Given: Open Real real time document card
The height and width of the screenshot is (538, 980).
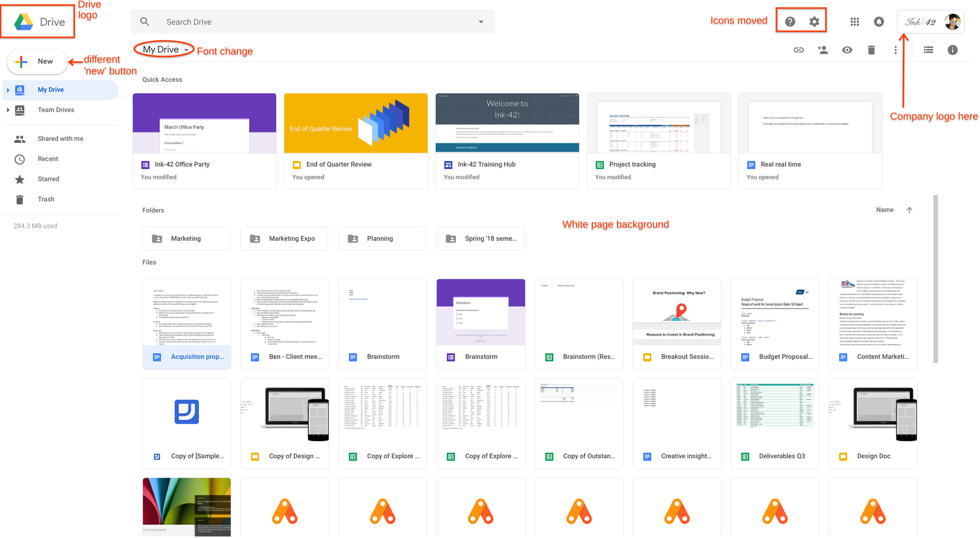Looking at the screenshot, I should pyautogui.click(x=810, y=141).
